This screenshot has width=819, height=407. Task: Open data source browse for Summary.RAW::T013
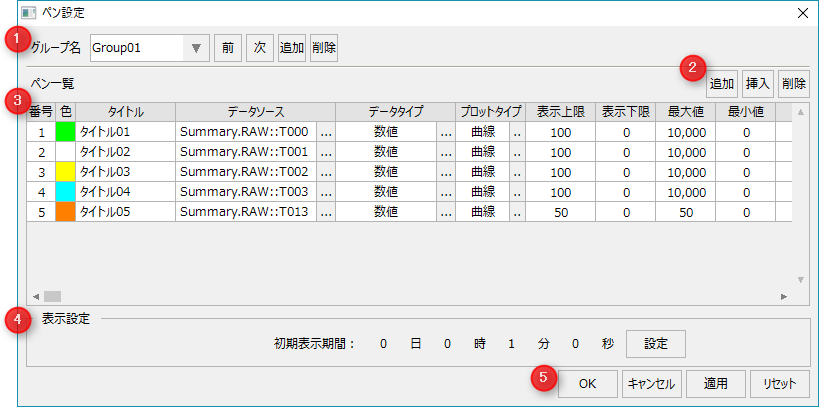[326, 212]
